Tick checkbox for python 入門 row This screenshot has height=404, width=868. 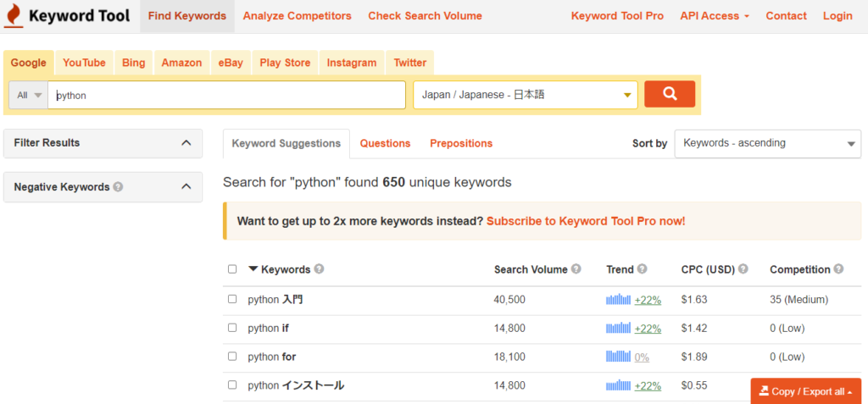232,299
